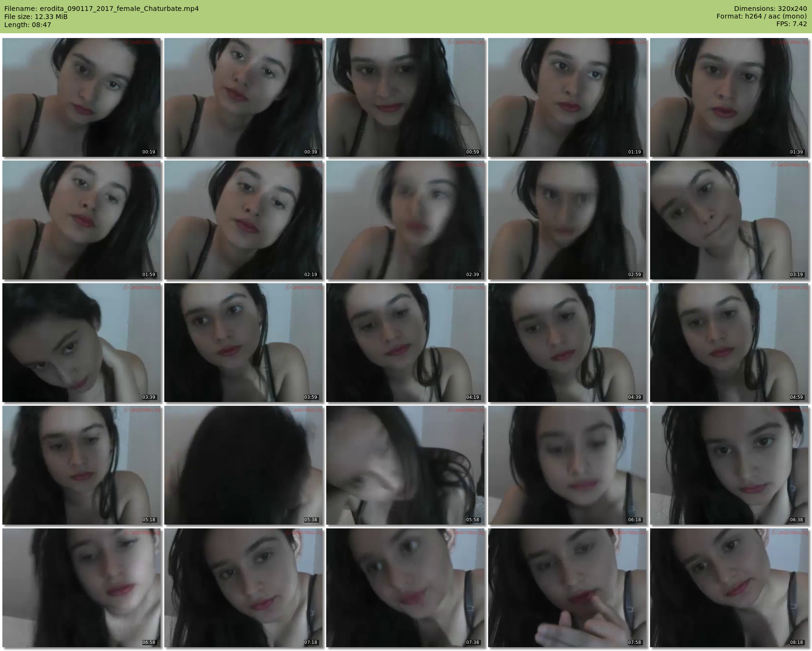
Task: Select the frame captured at 01:39
Action: pos(729,97)
